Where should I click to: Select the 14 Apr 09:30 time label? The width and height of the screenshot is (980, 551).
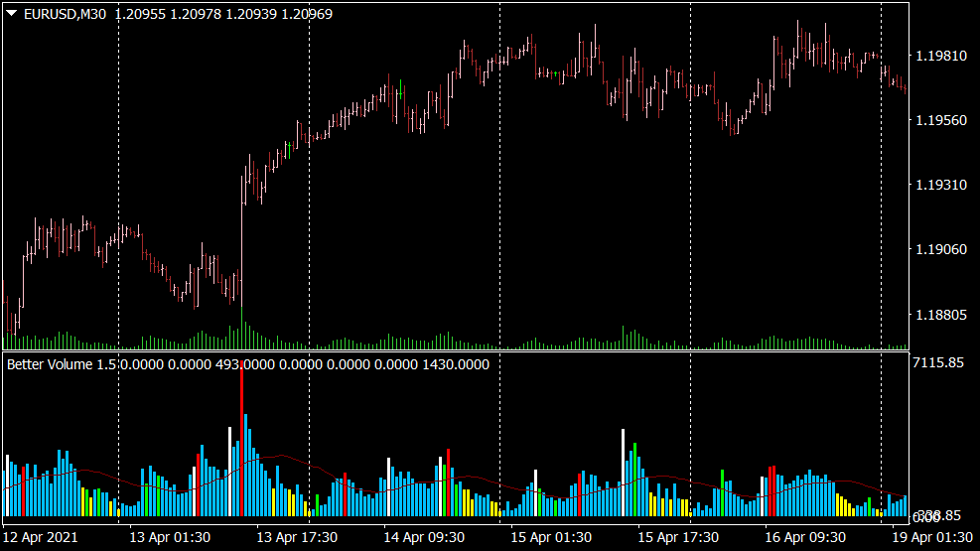[x=424, y=537]
